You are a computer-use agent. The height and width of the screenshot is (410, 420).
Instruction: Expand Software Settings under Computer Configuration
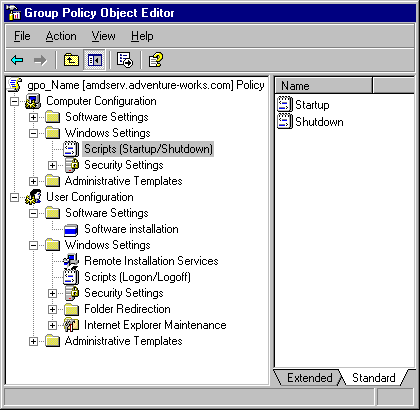(x=33, y=117)
